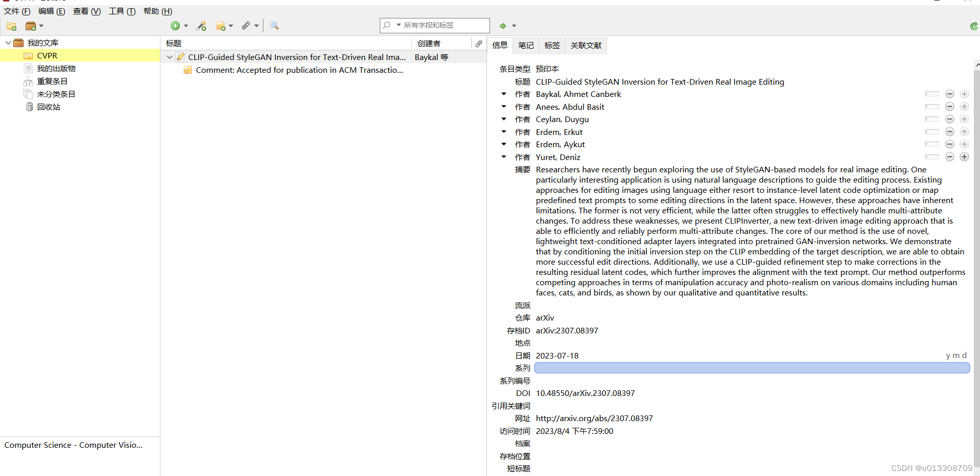Select 未分类条目 in the library tree
980x476 pixels.
56,94
